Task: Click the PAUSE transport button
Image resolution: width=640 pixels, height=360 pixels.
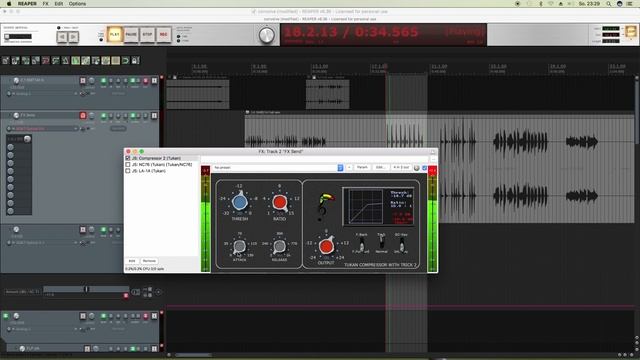Action: 131,34
